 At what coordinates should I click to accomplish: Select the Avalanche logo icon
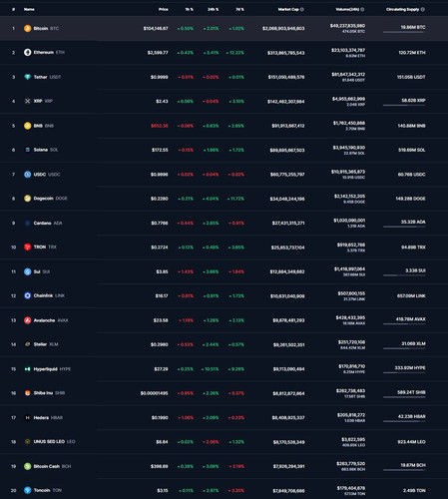pyautogui.click(x=28, y=320)
